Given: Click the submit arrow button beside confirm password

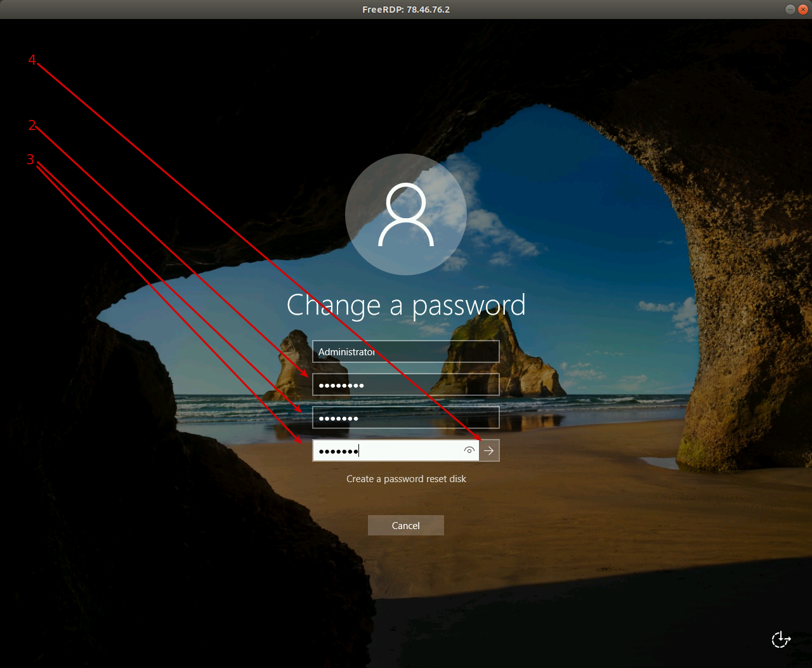Looking at the screenshot, I should click(x=489, y=450).
